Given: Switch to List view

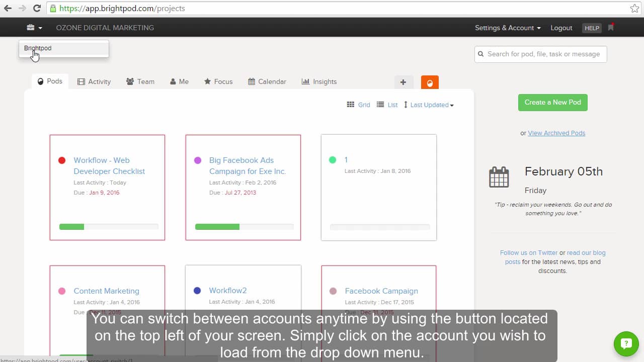Looking at the screenshot, I should [x=387, y=105].
